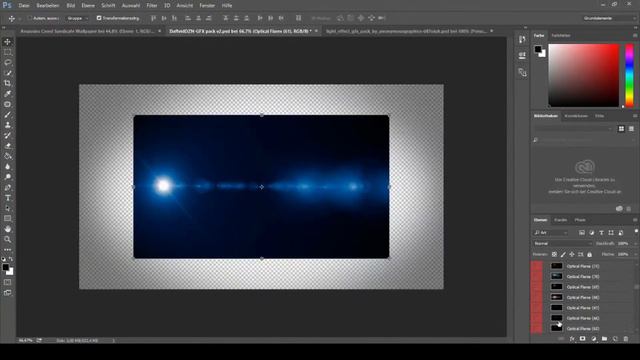Open the Deckkraft opacity slider arrow
Image resolution: width=640 pixels, height=360 pixels.
636,243
